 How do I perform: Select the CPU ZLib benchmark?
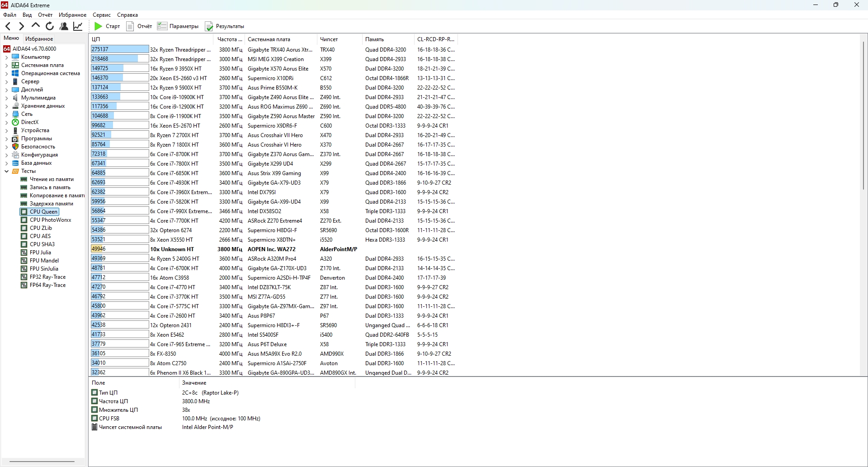[x=41, y=228]
